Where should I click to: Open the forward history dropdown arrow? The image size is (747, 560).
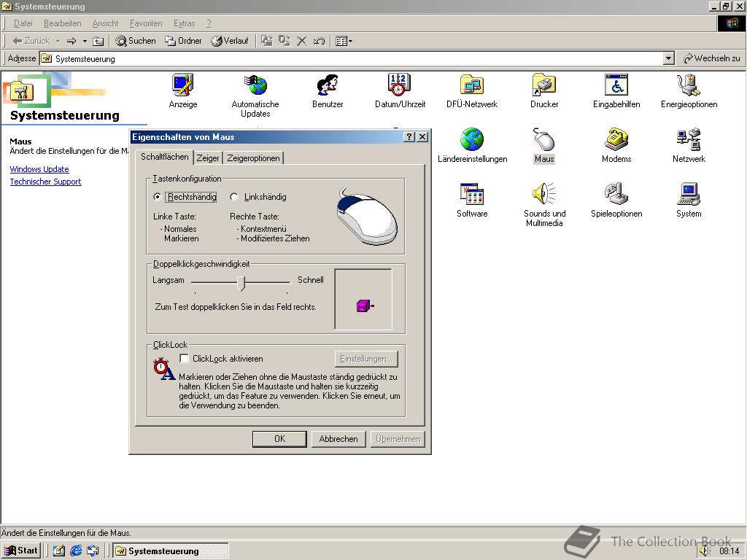[85, 41]
